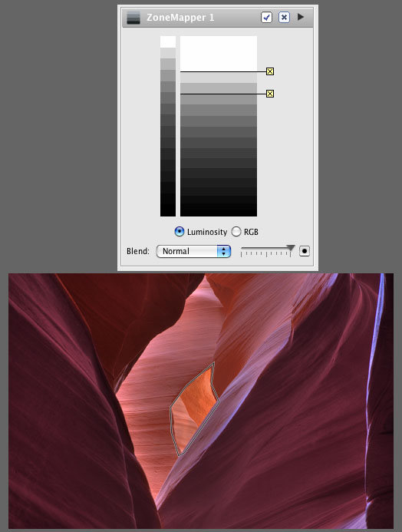The image size is (402, 532).
Task: Click the mask dot button beside opacity slider
Action: (305, 251)
